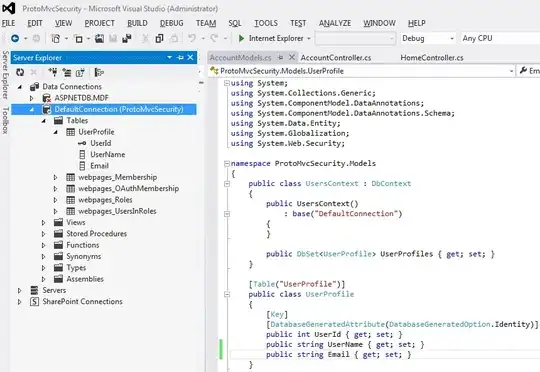The height and width of the screenshot is (372, 540).
Task: Open the Any CPU platform dropdown
Action: pos(500,38)
